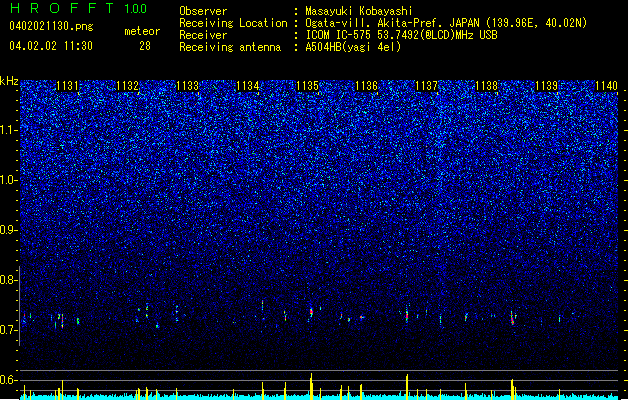Click the 1137 time marker
The height and width of the screenshot is (400, 629).
426,85
